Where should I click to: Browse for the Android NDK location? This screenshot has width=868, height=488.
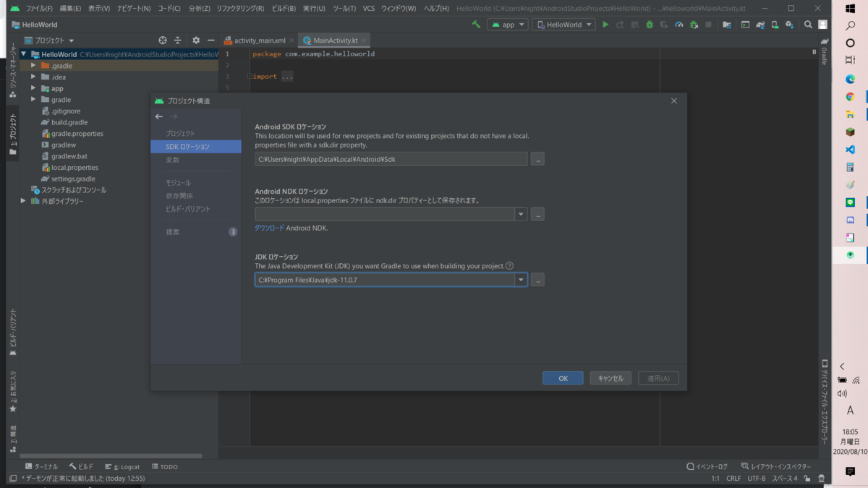point(537,214)
